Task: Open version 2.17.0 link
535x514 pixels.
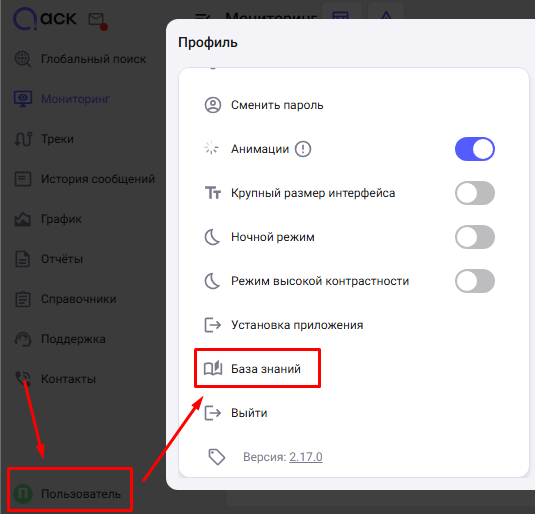Action: (x=306, y=457)
